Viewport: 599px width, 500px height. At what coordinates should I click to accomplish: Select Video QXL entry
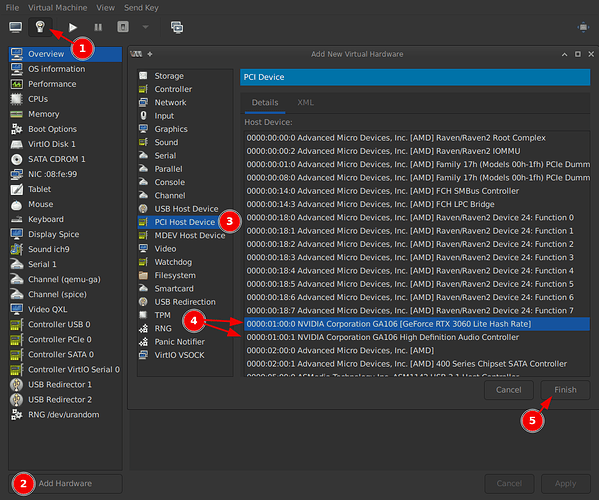[65, 309]
